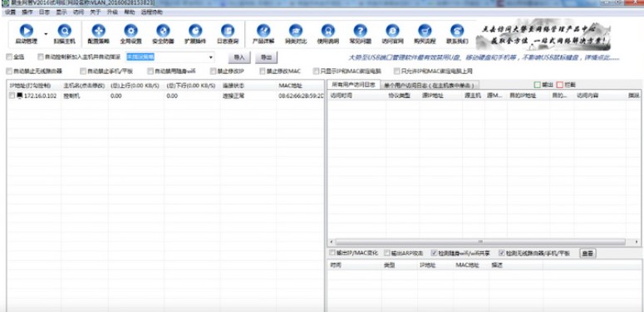Viewport: 644px width, 312px height.
Task: Open the 使用说明 usage instructions icon
Action: [x=327, y=31]
